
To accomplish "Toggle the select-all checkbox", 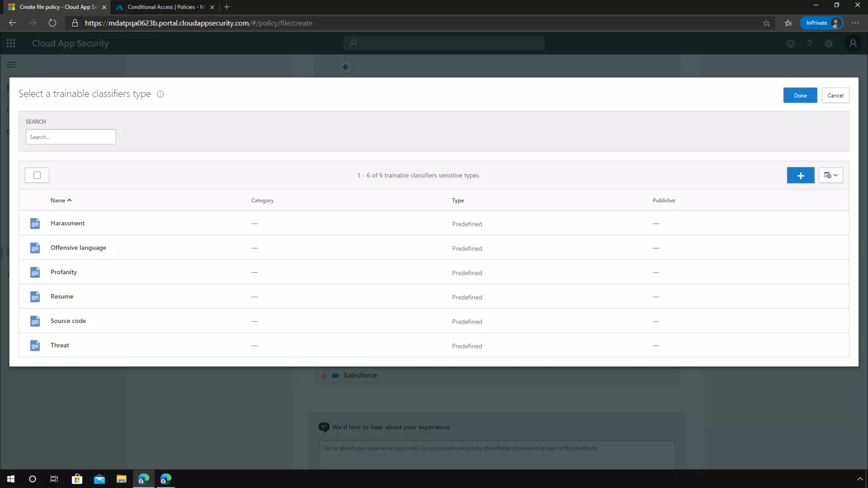I will point(37,175).
